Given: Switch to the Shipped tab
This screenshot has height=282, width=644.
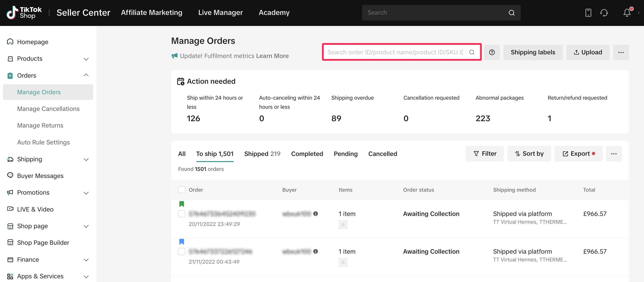Looking at the screenshot, I should pos(262,154).
